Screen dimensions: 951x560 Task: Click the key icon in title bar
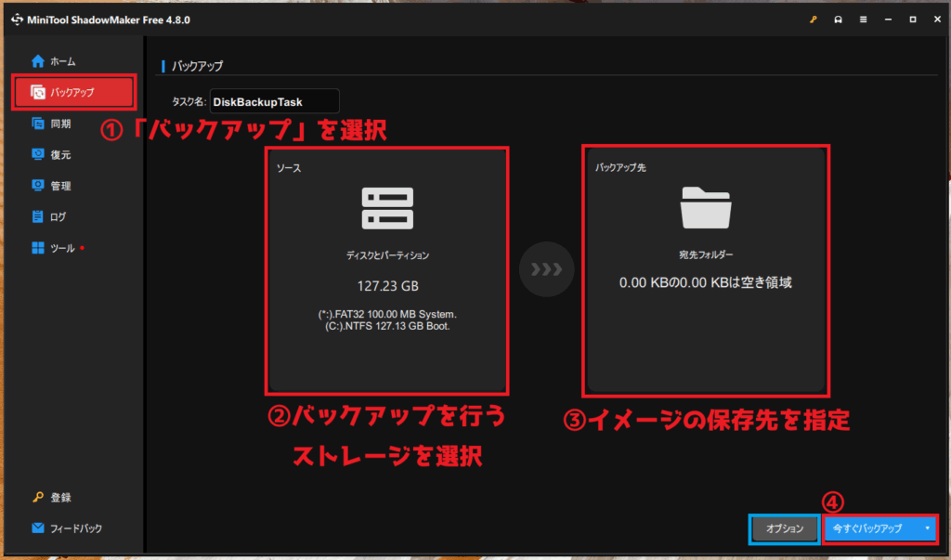coord(814,19)
